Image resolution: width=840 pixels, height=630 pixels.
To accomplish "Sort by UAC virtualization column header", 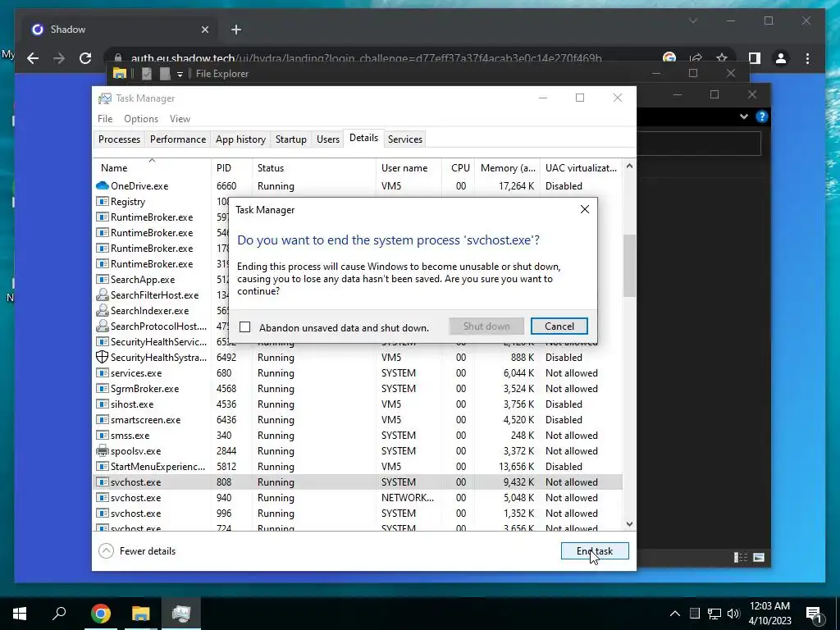I will (582, 167).
